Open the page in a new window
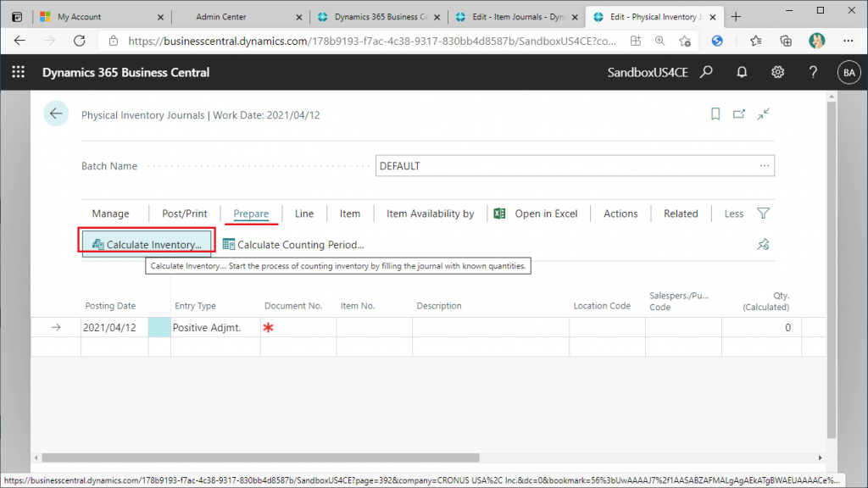 [739, 114]
